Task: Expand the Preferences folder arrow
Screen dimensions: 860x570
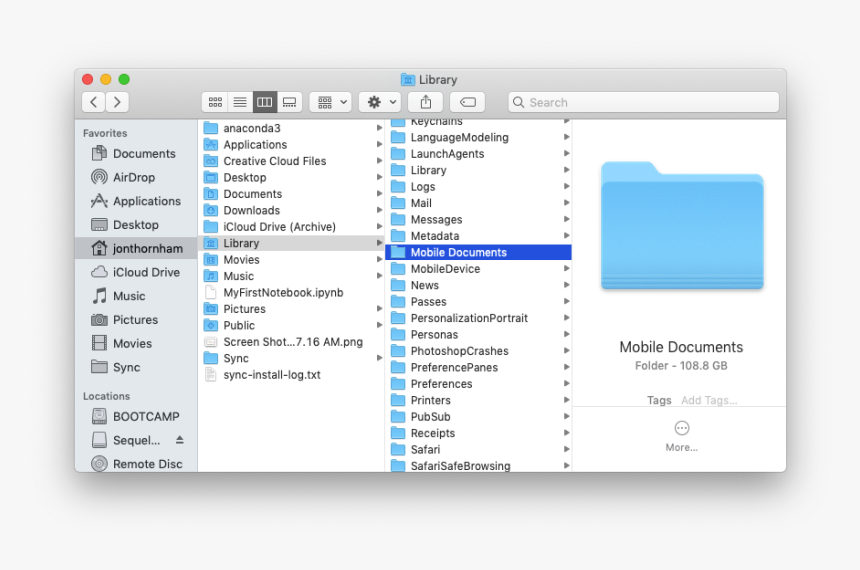Action: [x=567, y=383]
